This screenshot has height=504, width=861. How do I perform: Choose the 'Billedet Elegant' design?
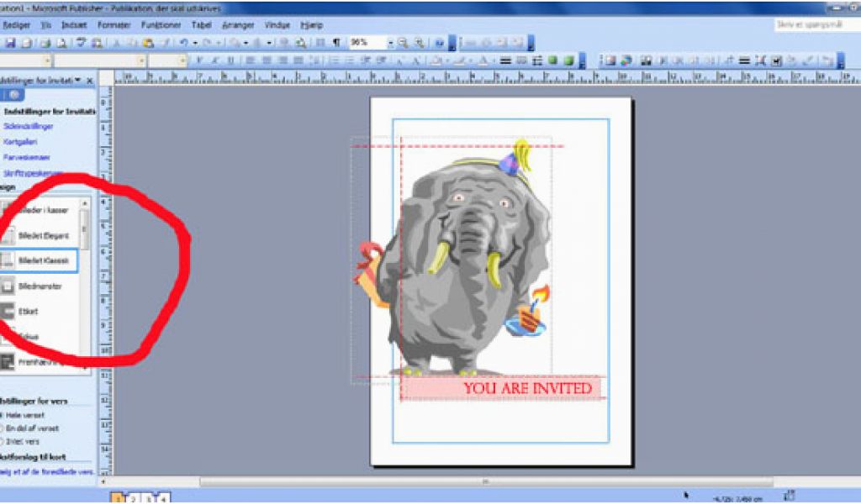click(x=39, y=236)
